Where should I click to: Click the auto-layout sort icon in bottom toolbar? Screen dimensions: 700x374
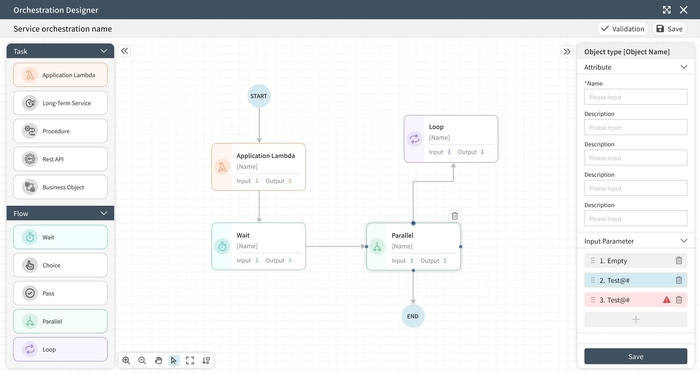click(x=206, y=360)
